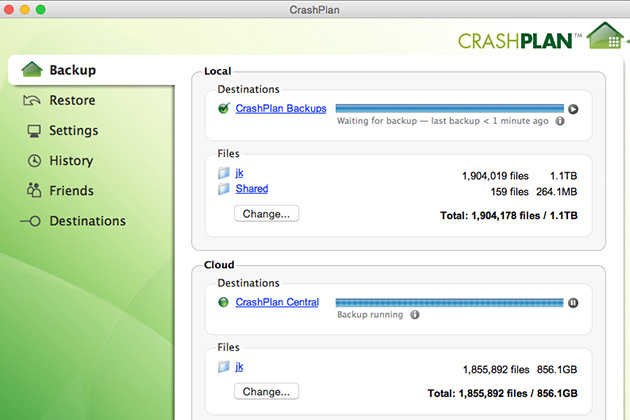Click the CrashPlan house logo icon

[x=605, y=35]
